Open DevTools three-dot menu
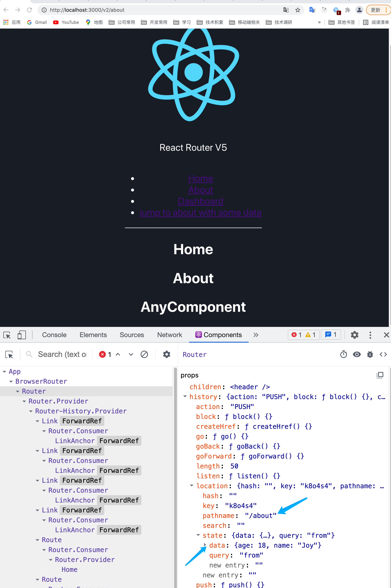 tap(370, 335)
